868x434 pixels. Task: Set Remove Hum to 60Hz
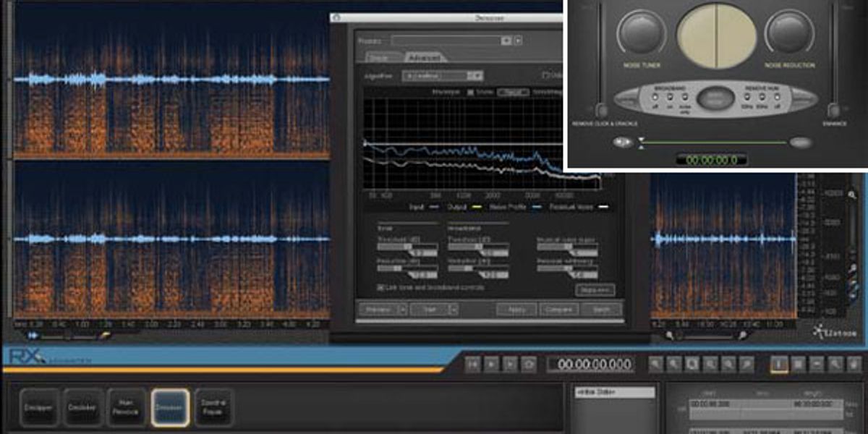tap(762, 97)
